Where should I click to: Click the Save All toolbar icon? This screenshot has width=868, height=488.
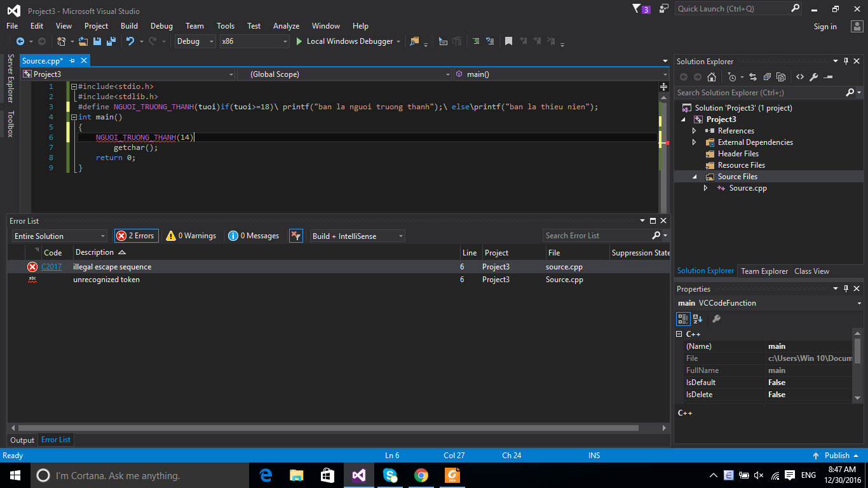(x=111, y=41)
